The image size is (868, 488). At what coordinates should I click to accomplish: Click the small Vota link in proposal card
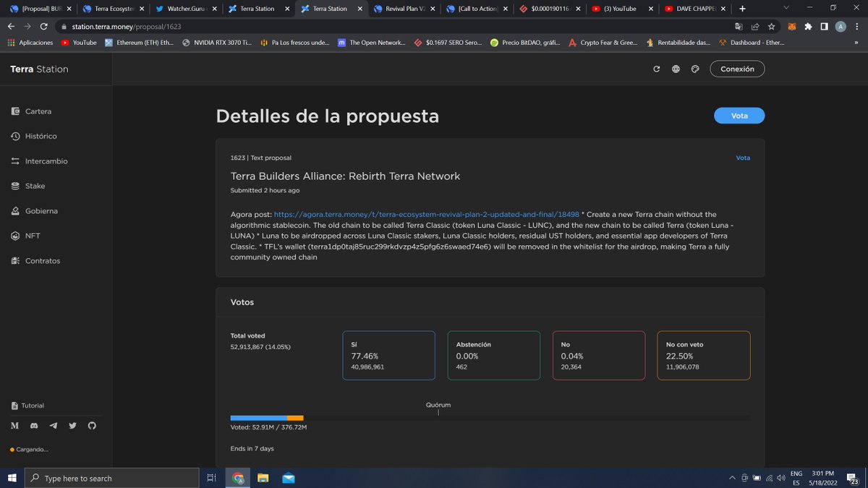click(743, 158)
